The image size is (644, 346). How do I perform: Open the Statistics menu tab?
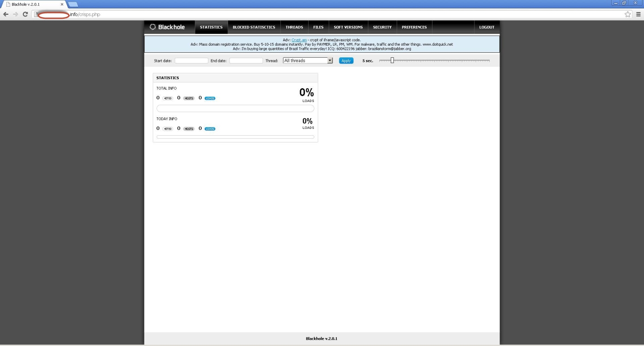tap(211, 27)
